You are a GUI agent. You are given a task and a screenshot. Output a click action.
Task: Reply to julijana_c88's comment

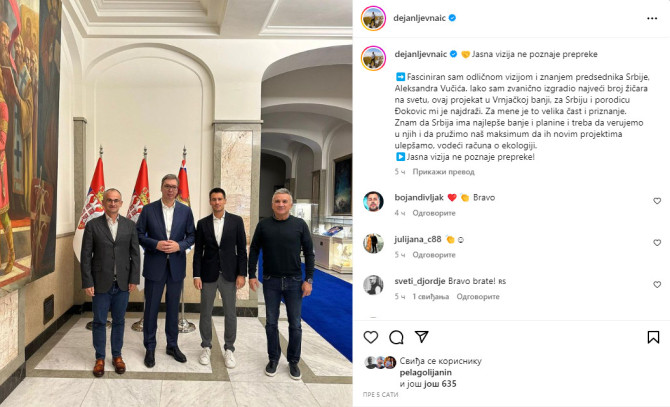pos(434,255)
